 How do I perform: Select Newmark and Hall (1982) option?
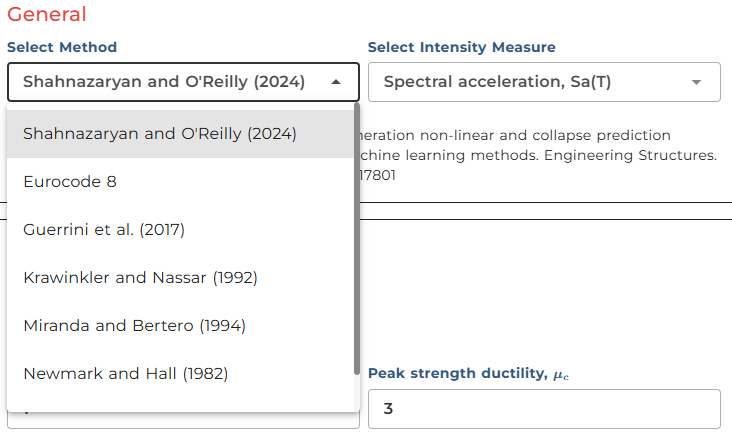click(125, 373)
